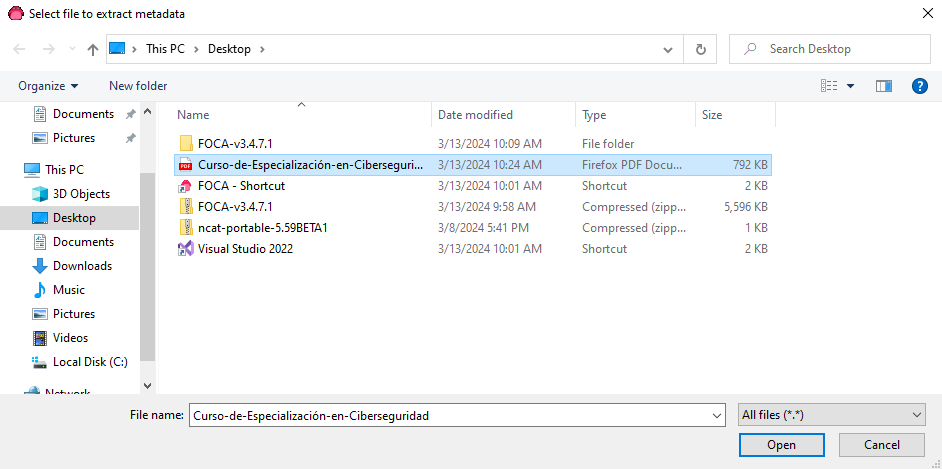The height and width of the screenshot is (469, 942).
Task: Open Local Disk (C:) in sidebar
Action: click(x=90, y=362)
